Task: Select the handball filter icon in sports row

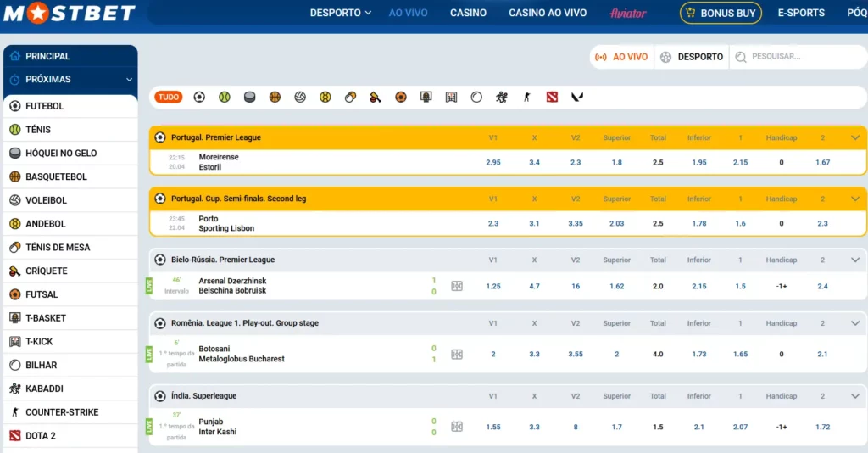Action: pos(325,98)
